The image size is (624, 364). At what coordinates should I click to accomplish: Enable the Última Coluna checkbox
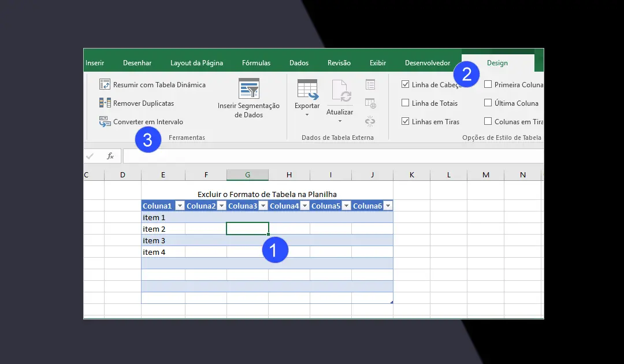point(488,103)
